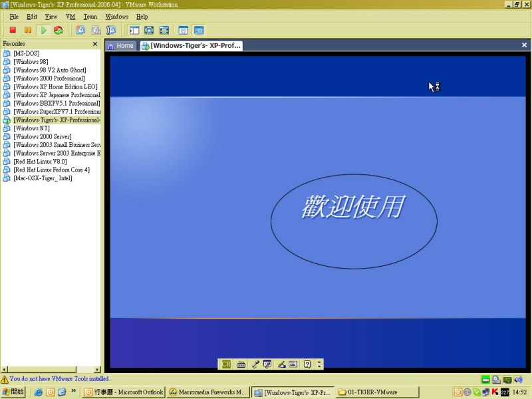
Task: Click the CH input language indicator
Action: (x=226, y=364)
